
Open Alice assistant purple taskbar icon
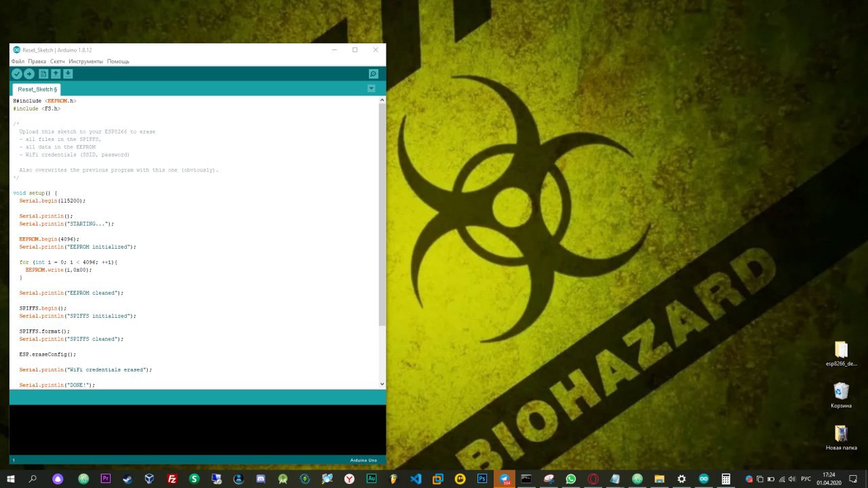[58, 479]
